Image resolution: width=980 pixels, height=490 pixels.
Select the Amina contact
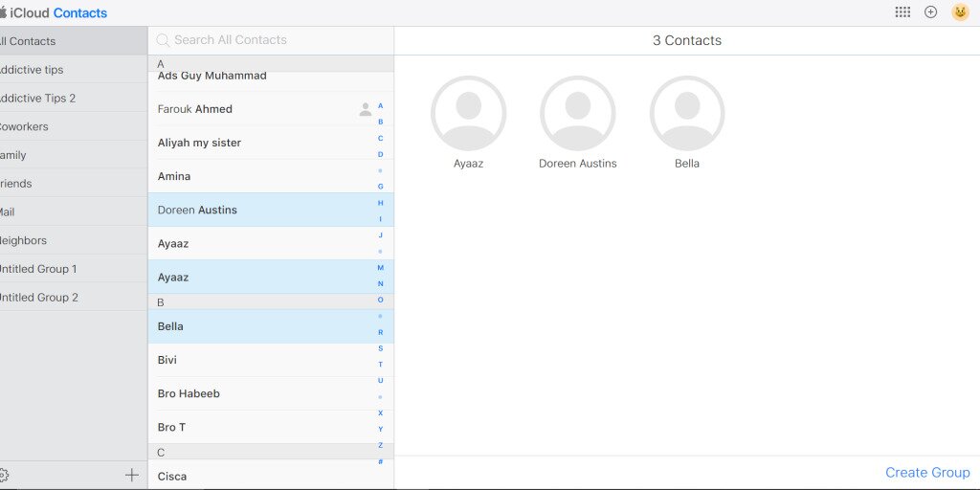click(x=271, y=176)
